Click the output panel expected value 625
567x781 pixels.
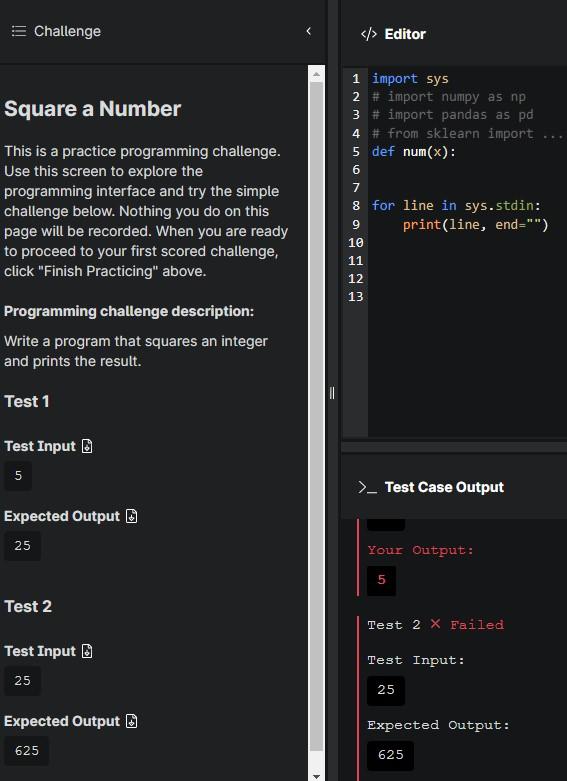point(391,755)
